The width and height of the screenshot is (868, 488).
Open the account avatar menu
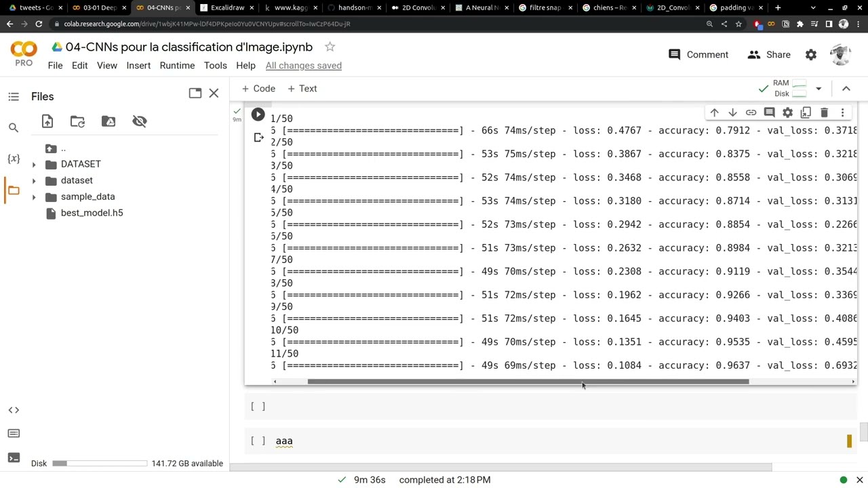point(840,55)
